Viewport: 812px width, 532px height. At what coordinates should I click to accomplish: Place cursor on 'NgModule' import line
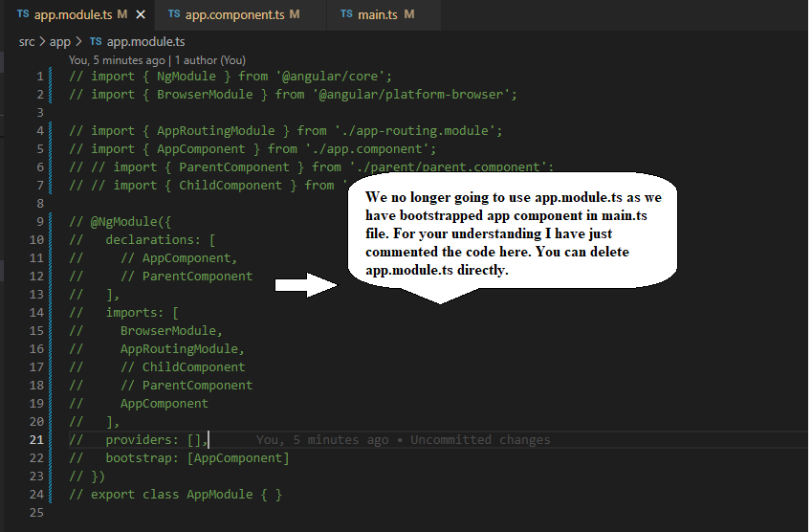pos(230,77)
